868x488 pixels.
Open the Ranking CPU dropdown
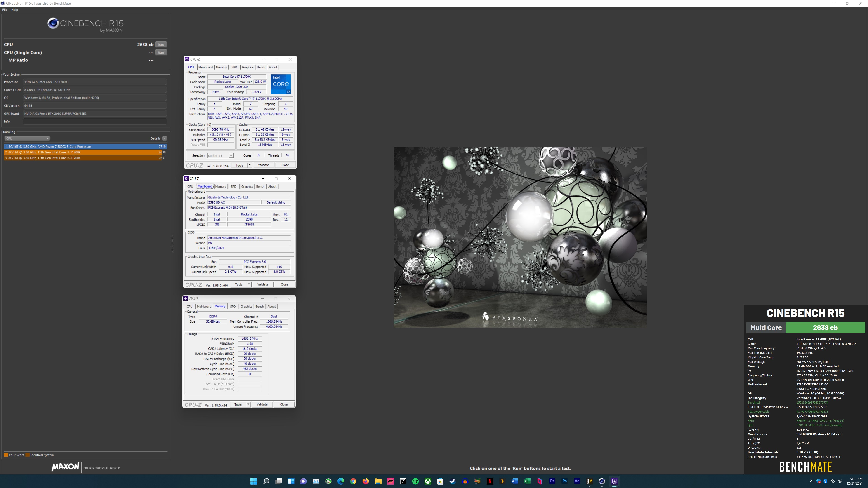pos(27,138)
